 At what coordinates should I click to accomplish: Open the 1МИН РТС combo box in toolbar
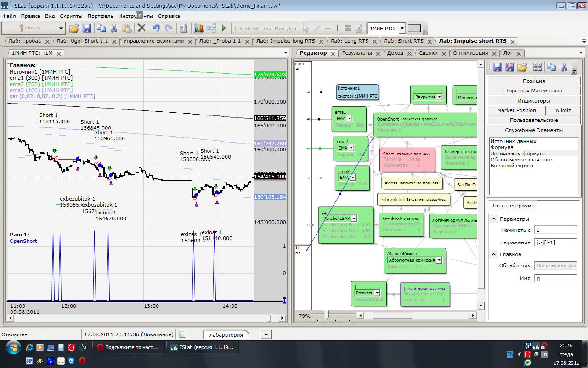coord(402,28)
